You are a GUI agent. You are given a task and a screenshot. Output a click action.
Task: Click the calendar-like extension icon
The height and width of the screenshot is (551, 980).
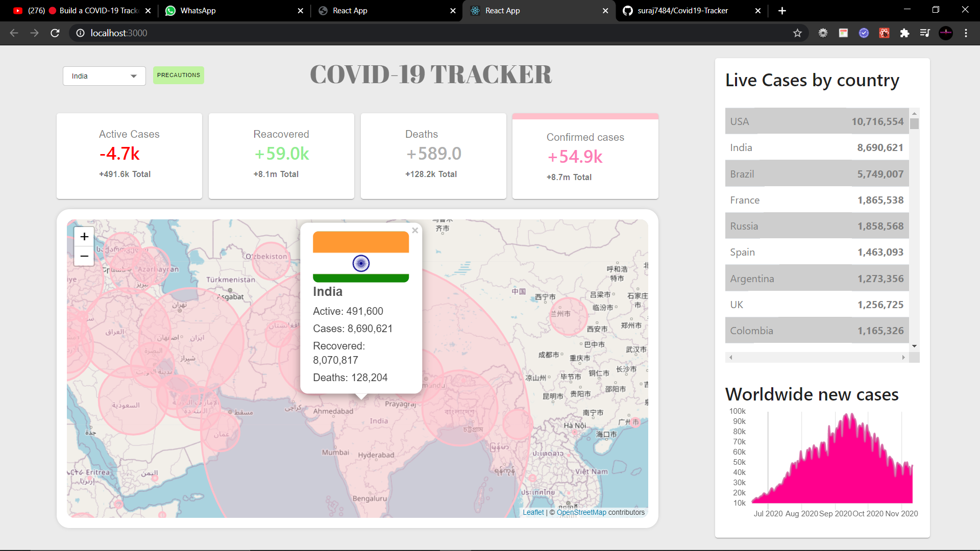click(x=843, y=33)
